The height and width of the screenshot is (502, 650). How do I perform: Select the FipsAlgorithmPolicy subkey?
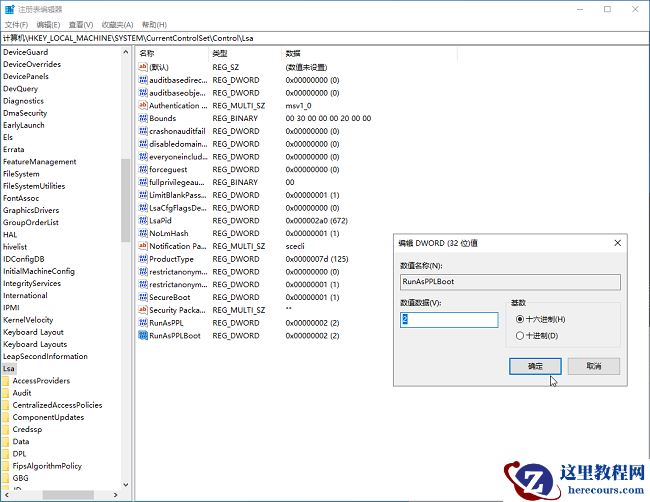(47, 466)
